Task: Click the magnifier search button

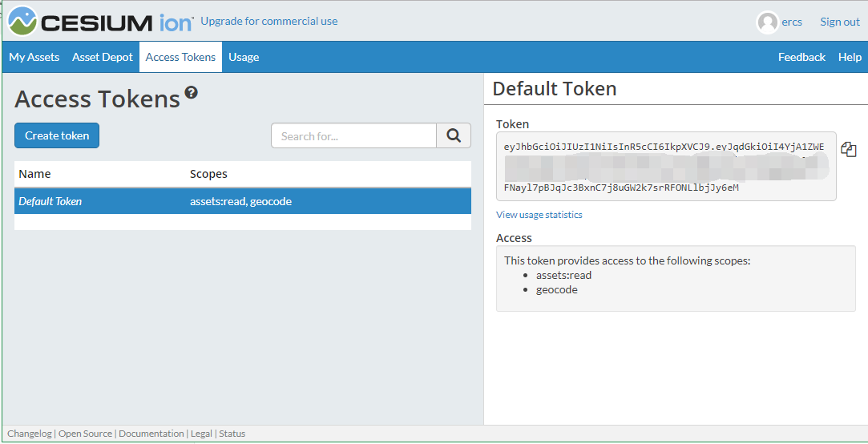Action: [x=454, y=135]
